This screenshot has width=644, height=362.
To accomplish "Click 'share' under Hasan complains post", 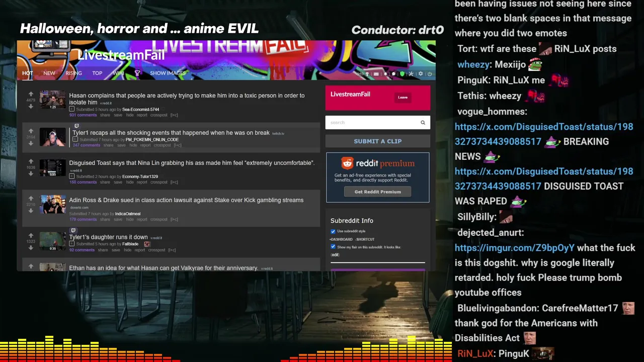I will coord(105,115).
